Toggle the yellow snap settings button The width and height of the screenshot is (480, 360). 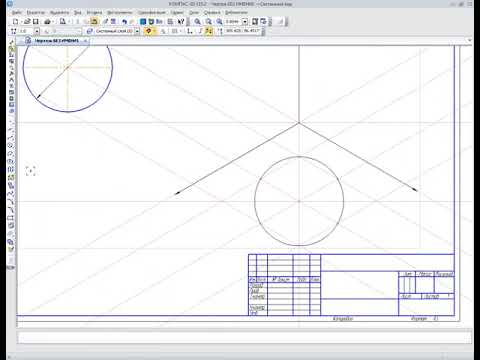point(149,31)
